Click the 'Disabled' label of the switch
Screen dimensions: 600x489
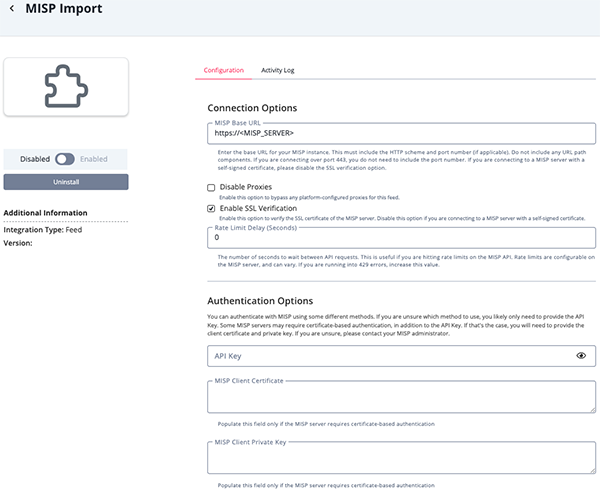point(35,159)
